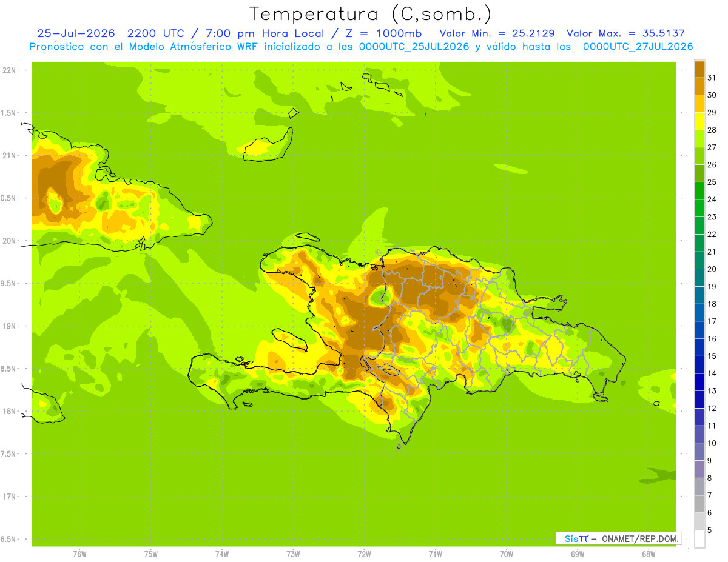Image resolution: width=728 pixels, height=562 pixels.
Task: Click the 20N latitude axis label
Action: (10, 241)
